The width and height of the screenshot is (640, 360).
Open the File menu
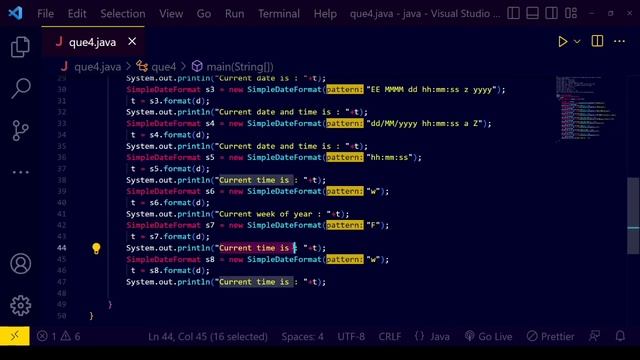pos(45,13)
